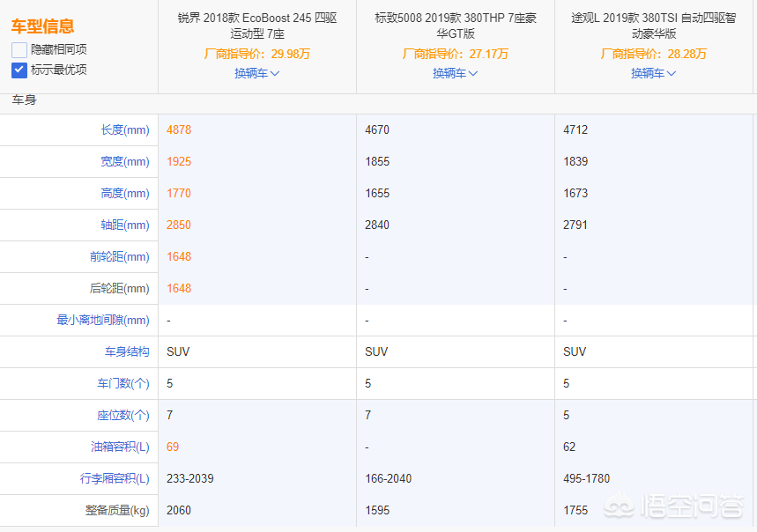This screenshot has height=532, width=757.
Task: Click the 途观L 2019款 380TSI car title
Action: coord(654,26)
